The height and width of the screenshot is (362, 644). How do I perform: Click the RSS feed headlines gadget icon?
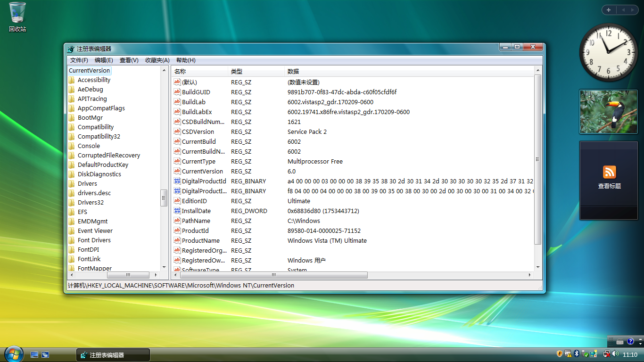point(610,172)
